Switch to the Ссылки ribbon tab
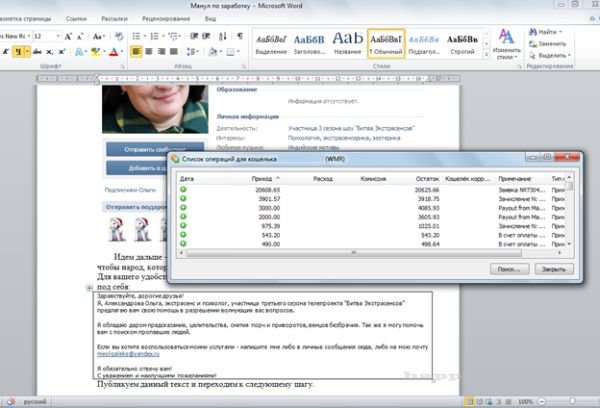600x408 pixels. 75,18
